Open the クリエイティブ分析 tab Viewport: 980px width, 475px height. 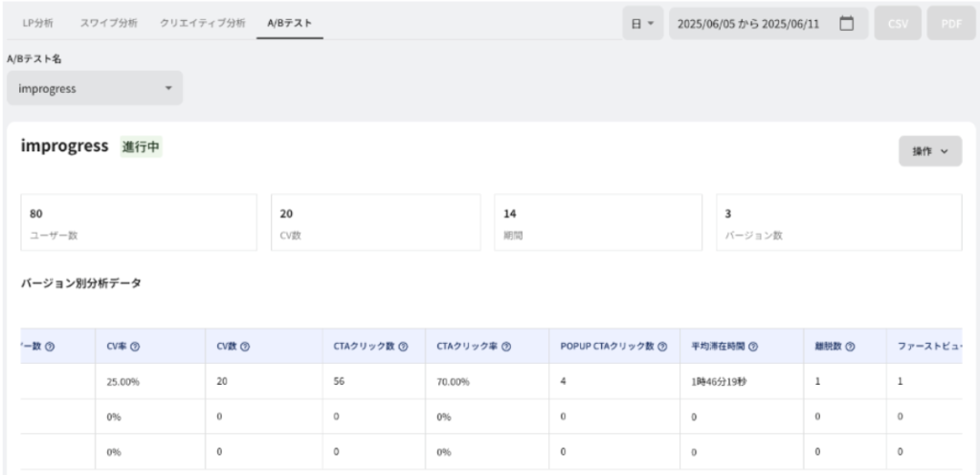(202, 22)
